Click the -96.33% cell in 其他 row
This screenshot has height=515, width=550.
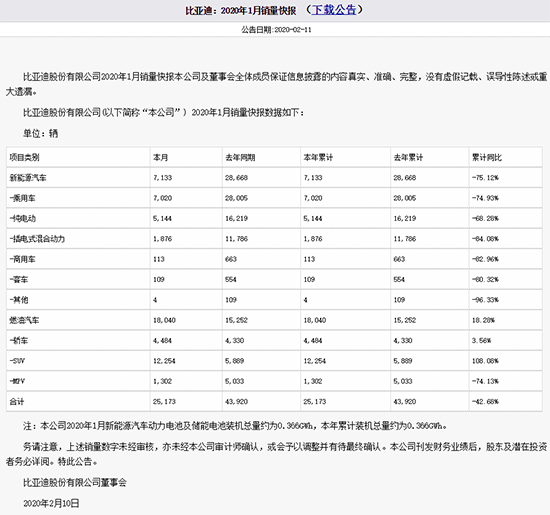point(485,300)
